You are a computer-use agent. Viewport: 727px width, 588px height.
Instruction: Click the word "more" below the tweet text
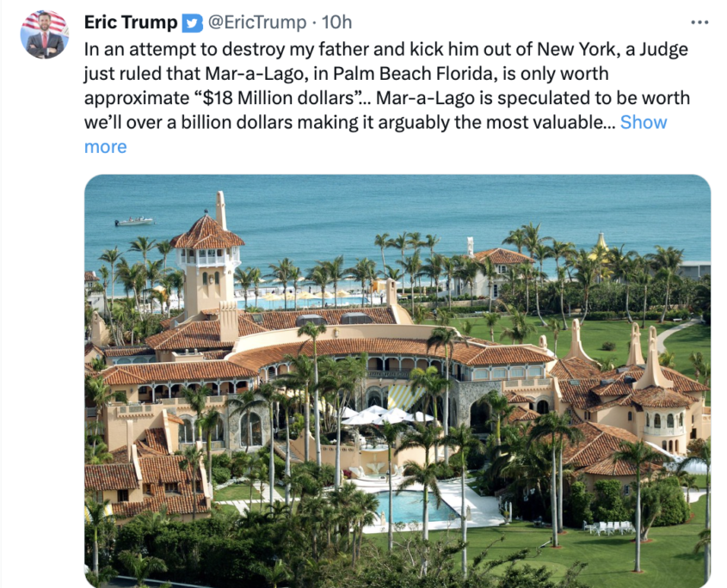[105, 147]
